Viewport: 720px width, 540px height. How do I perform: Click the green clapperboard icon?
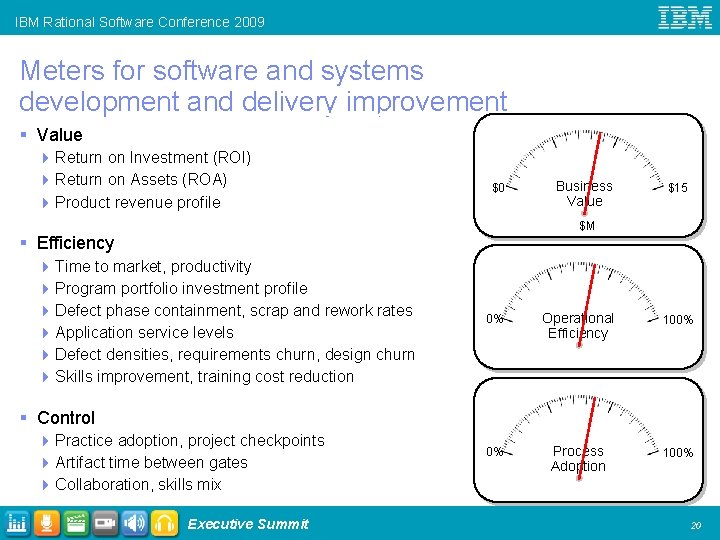pyautogui.click(x=76, y=523)
